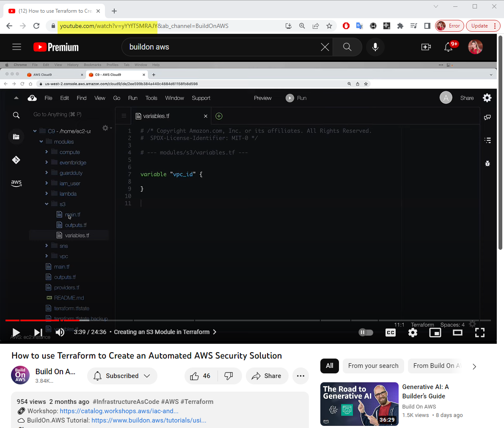
Task: Show more filter chips arrow
Action: 474,366
